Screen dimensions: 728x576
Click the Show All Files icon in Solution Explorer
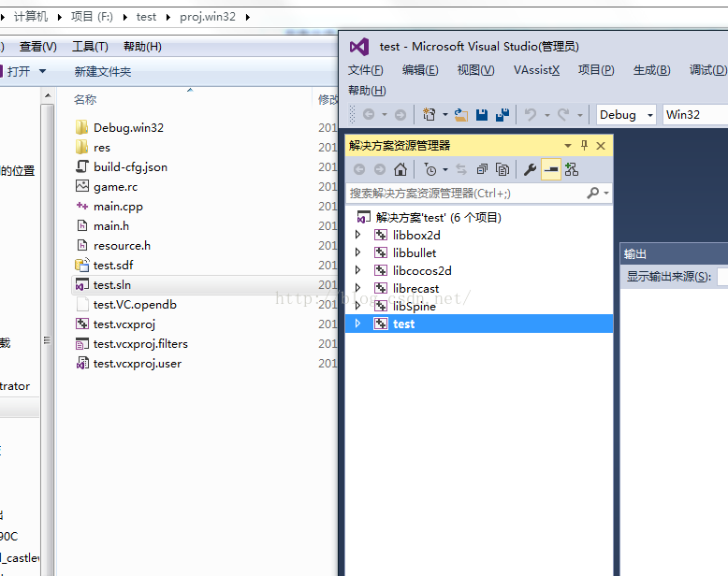502,170
